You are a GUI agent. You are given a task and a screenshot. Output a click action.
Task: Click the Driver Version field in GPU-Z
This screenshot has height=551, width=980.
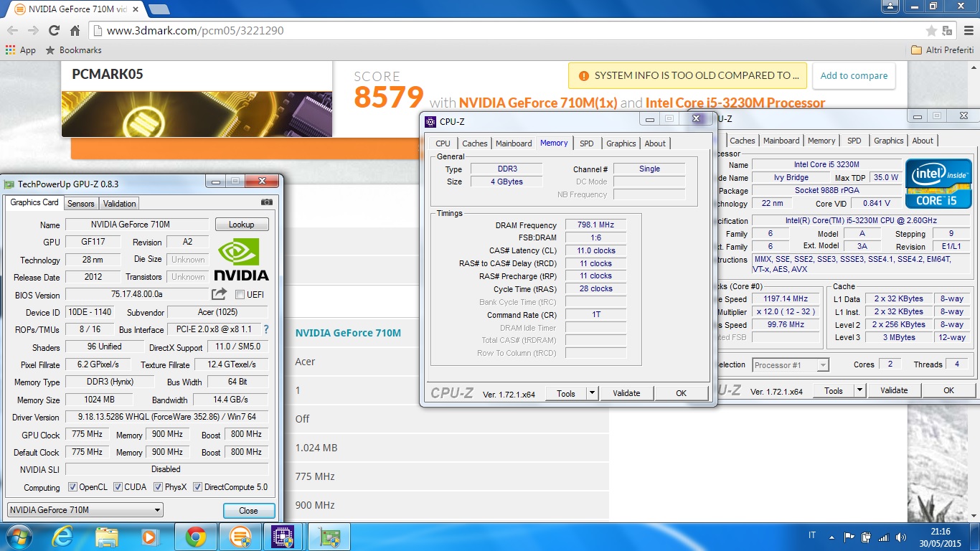(x=166, y=417)
